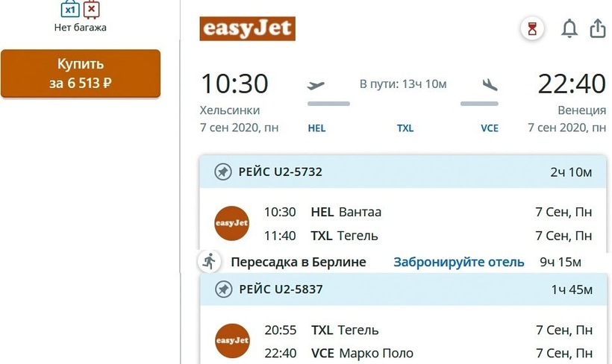Click the walking transfer icon
This screenshot has height=364, width=612.
point(209,262)
